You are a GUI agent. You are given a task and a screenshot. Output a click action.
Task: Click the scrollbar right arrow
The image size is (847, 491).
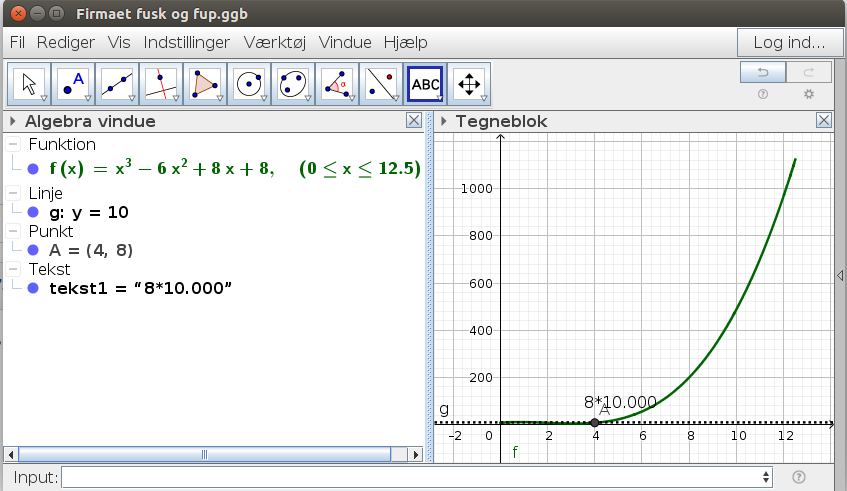(x=415, y=454)
